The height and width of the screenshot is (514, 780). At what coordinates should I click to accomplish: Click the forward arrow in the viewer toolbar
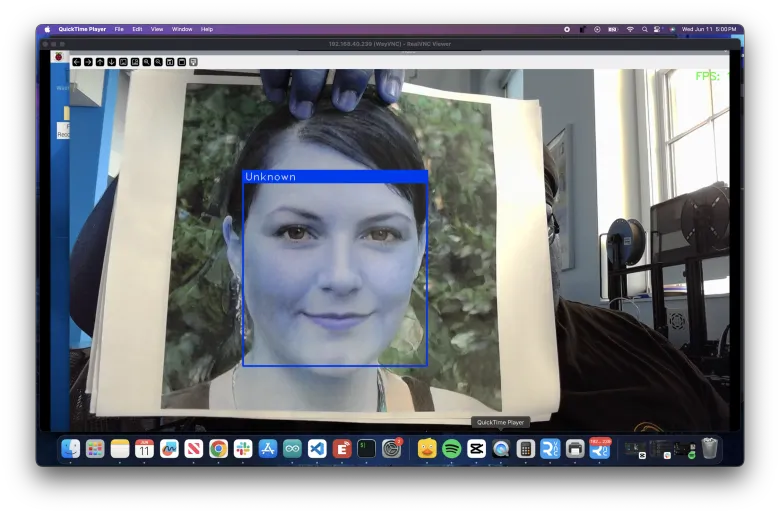click(88, 62)
